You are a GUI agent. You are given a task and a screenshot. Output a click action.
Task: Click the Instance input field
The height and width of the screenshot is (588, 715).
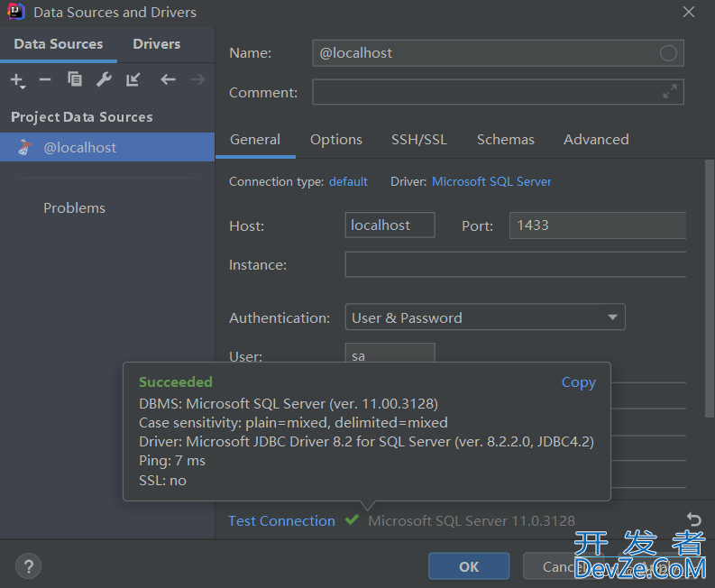[x=515, y=264]
